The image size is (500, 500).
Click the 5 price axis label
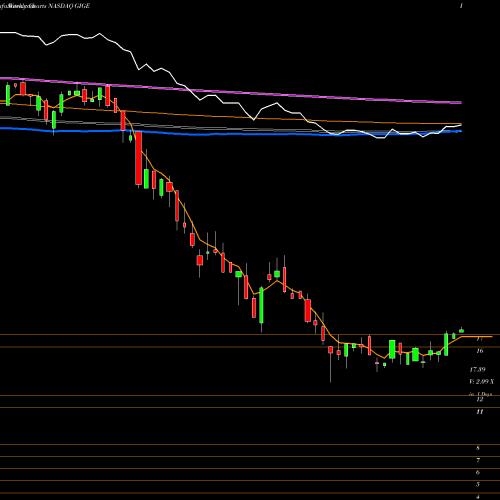[478, 484]
